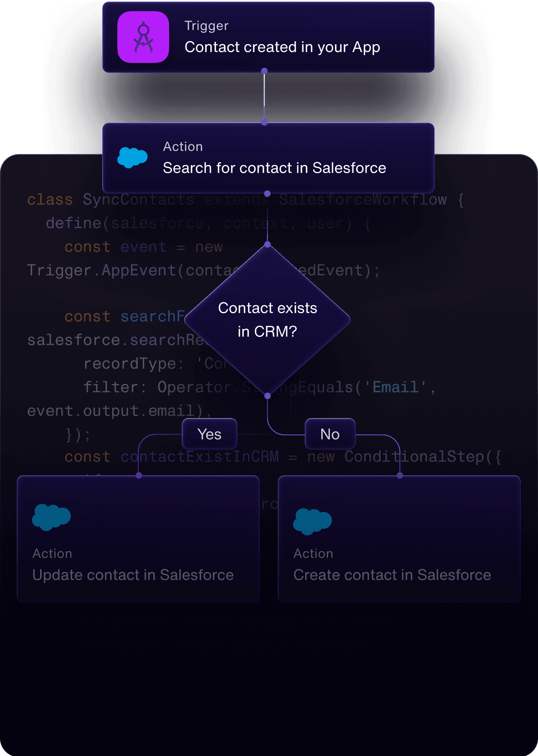Click the connector dot below the Trigger node

264,71
